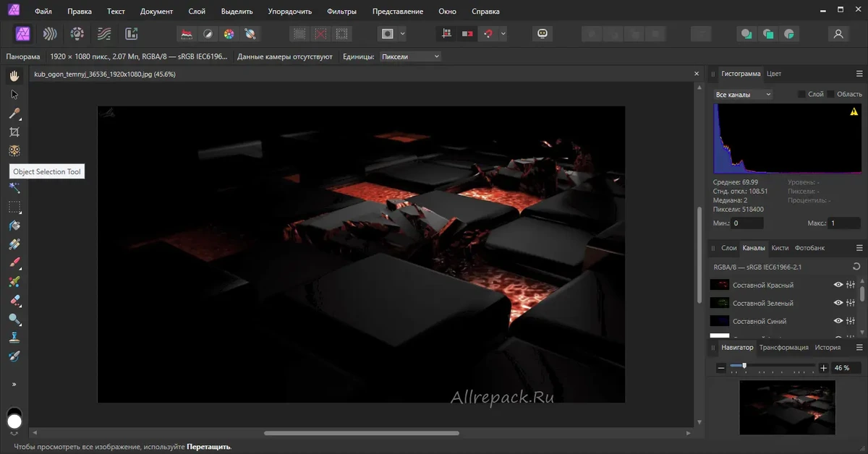
Task: Select the Object Selection Tool
Action: 14,151
